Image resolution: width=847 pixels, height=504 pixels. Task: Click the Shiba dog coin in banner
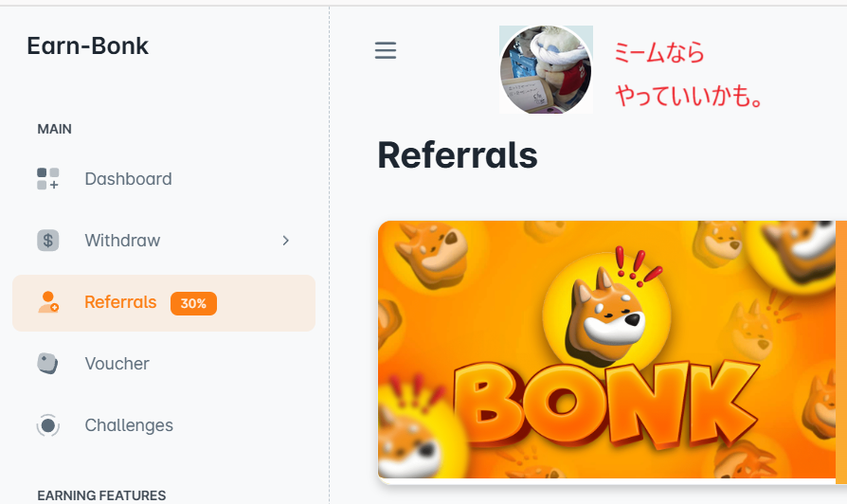click(x=606, y=308)
